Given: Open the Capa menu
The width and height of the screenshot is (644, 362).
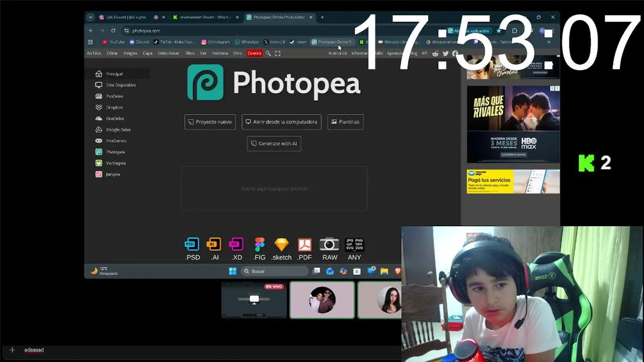Looking at the screenshot, I should 147,53.
